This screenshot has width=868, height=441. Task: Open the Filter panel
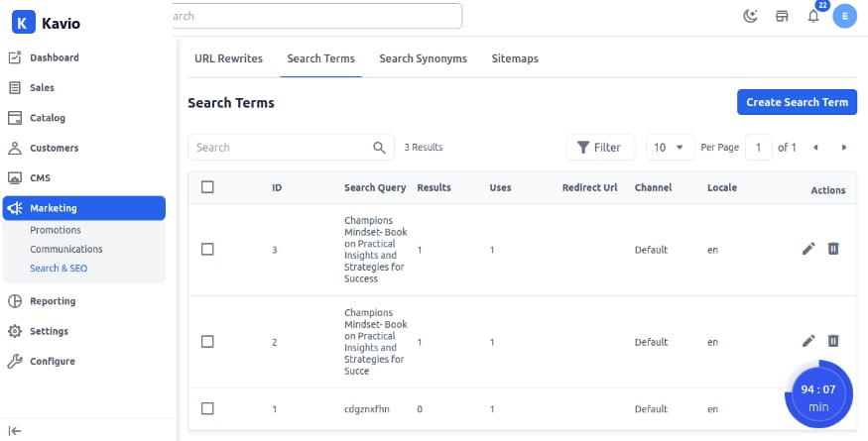(x=600, y=148)
